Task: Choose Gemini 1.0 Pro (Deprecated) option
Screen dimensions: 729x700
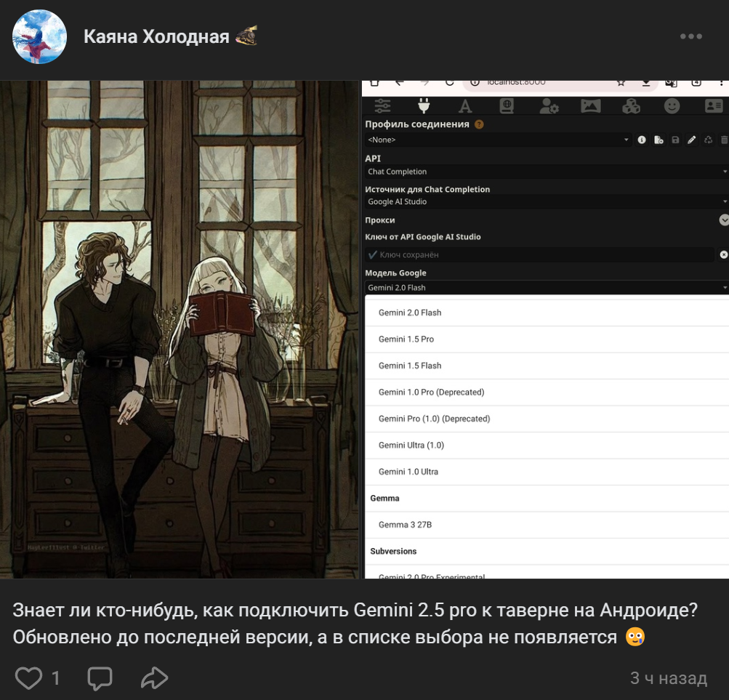Action: point(547,392)
